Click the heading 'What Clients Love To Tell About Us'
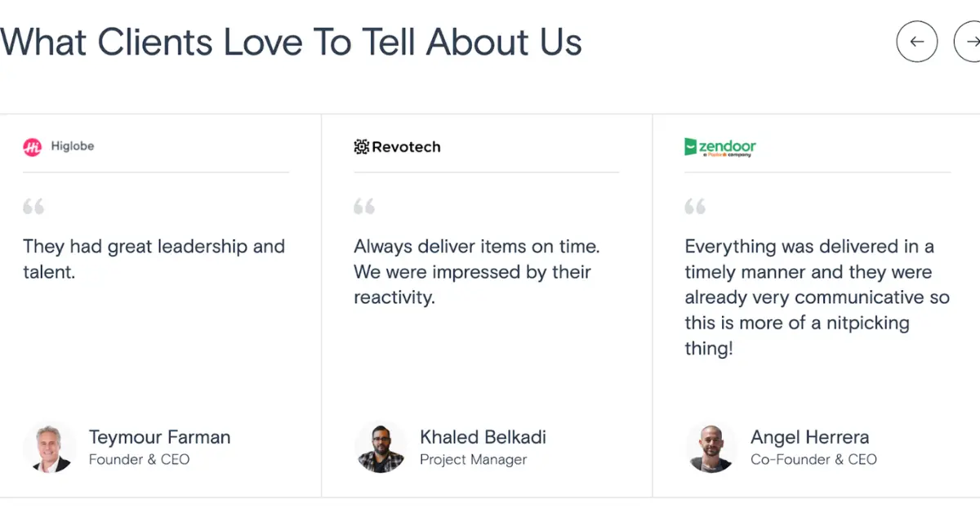The width and height of the screenshot is (980, 513). 291,42
